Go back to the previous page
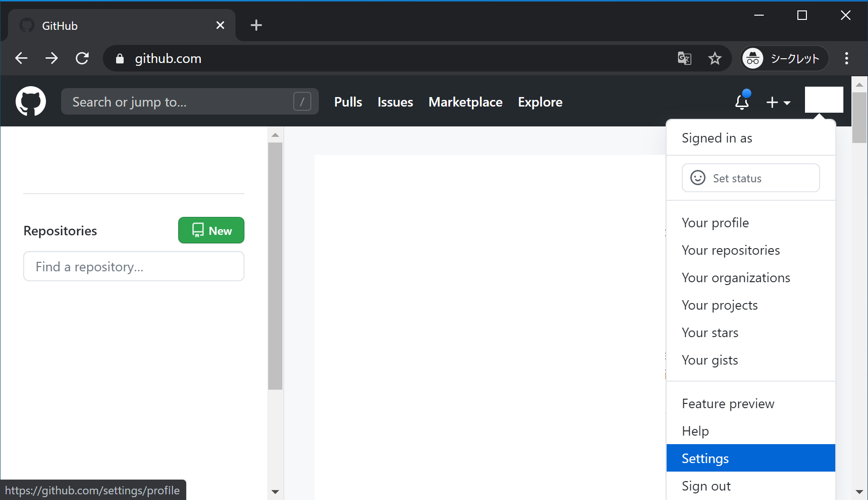868x500 pixels. coord(21,59)
